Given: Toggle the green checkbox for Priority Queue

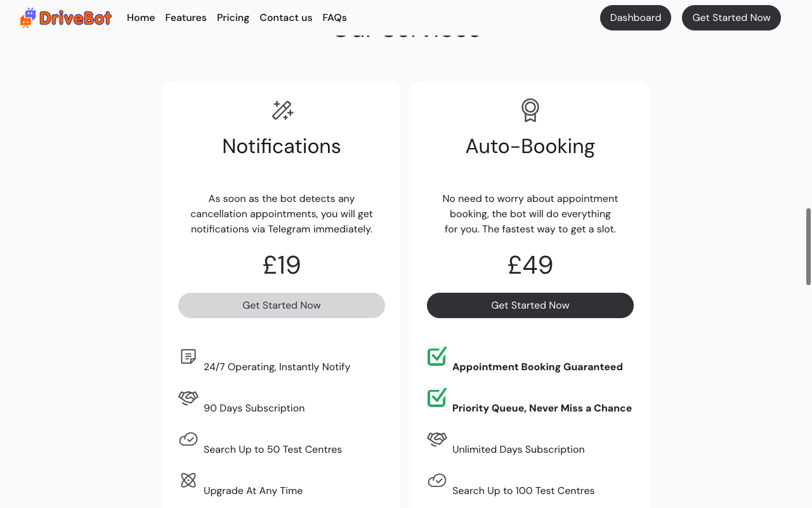Looking at the screenshot, I should click(436, 398).
